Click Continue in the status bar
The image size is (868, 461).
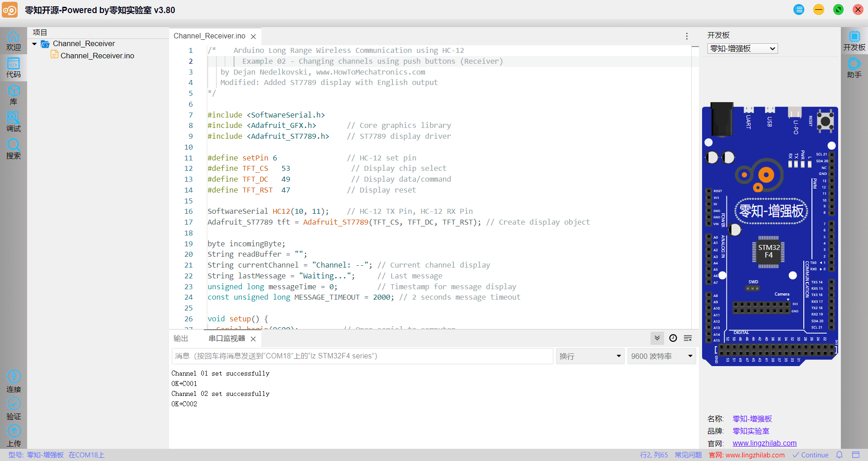coord(811,455)
